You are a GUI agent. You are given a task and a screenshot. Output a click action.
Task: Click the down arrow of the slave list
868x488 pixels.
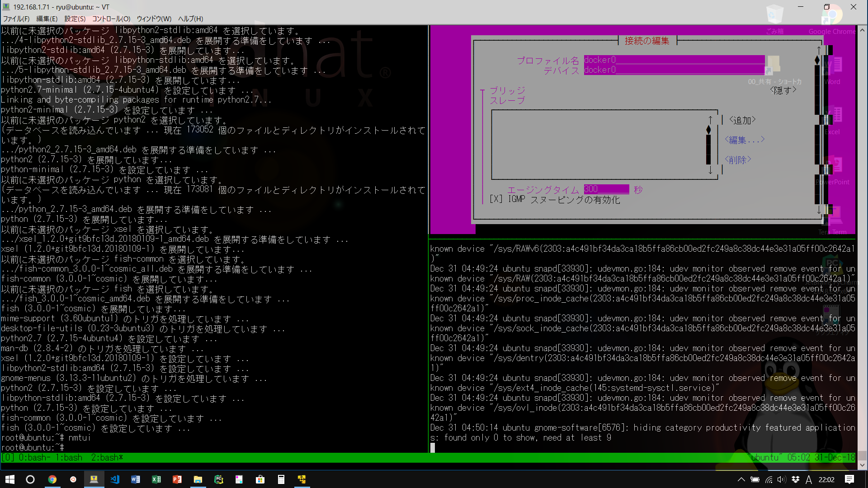pos(711,170)
